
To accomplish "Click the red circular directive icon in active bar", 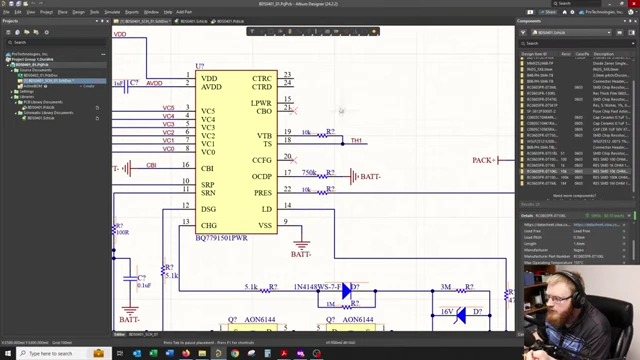I will coord(346,31).
